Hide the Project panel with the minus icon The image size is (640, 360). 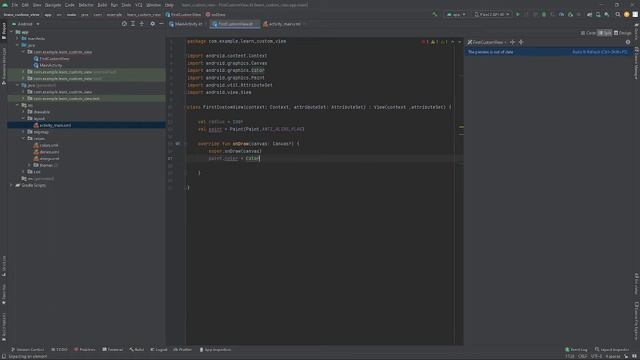coord(161,24)
